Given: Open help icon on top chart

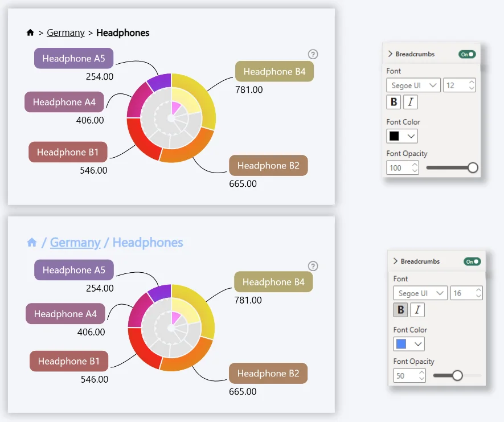Looking at the screenshot, I should (x=313, y=54).
